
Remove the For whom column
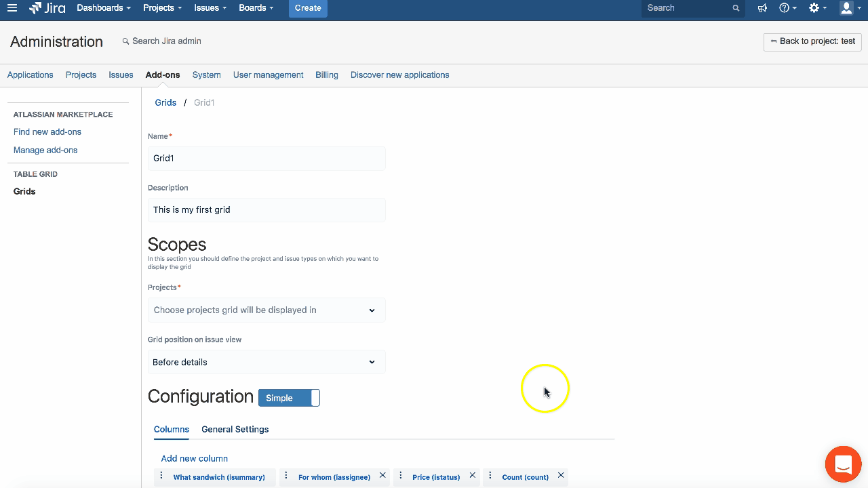click(382, 476)
